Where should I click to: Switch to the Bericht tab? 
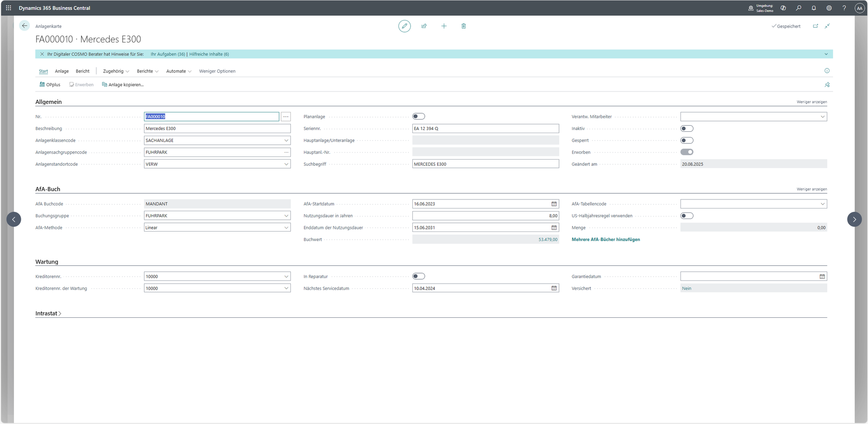pos(82,71)
